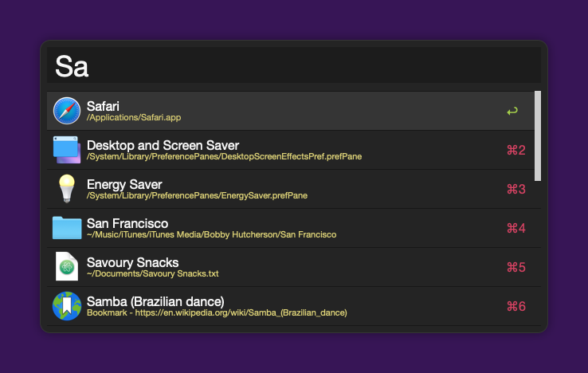Click the return arrow icon beside Safari

point(512,111)
